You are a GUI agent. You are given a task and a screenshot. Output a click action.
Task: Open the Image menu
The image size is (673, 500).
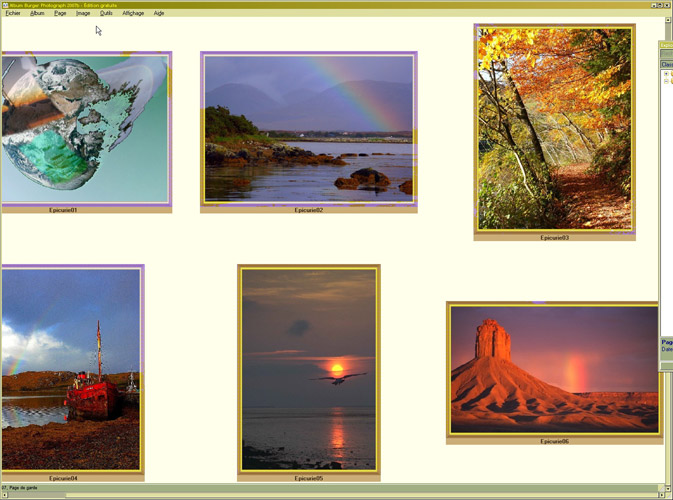[83, 13]
